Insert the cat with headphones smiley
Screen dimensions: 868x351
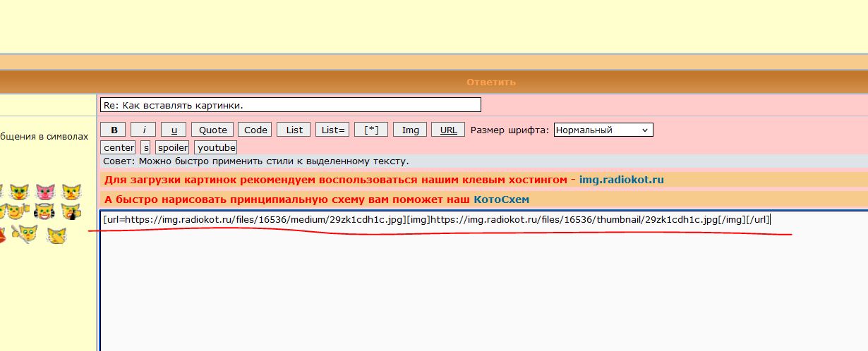(x=44, y=211)
